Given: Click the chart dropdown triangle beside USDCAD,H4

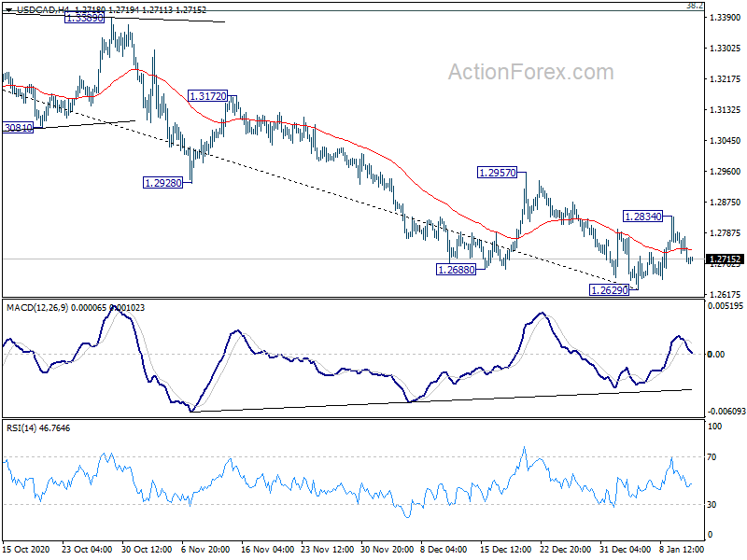Looking at the screenshot, I should (8, 9).
